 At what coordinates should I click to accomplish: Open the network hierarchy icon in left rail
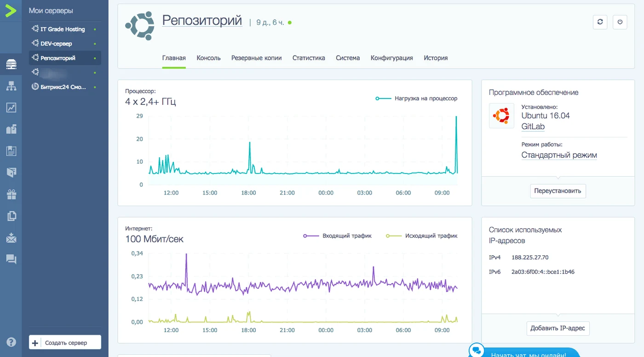tap(11, 86)
